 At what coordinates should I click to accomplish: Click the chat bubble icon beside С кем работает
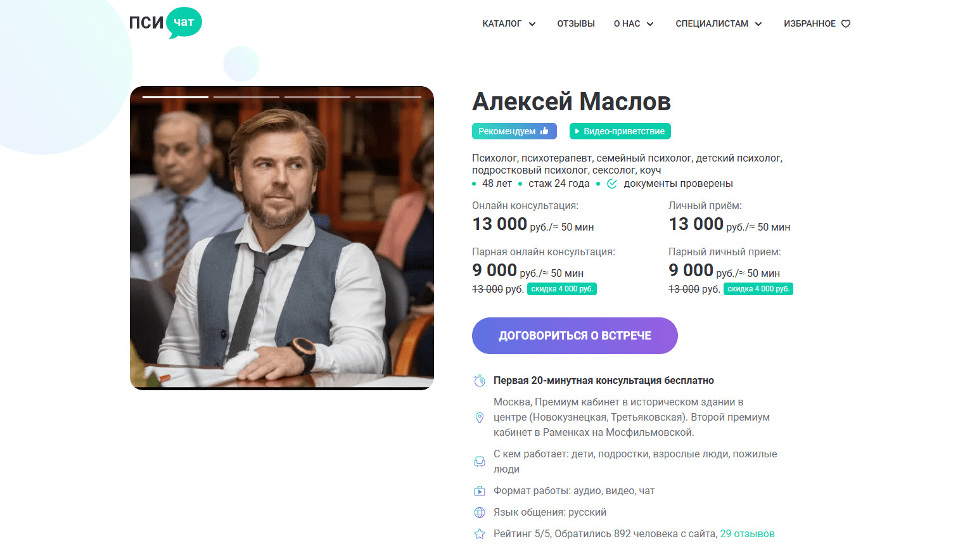click(x=480, y=462)
